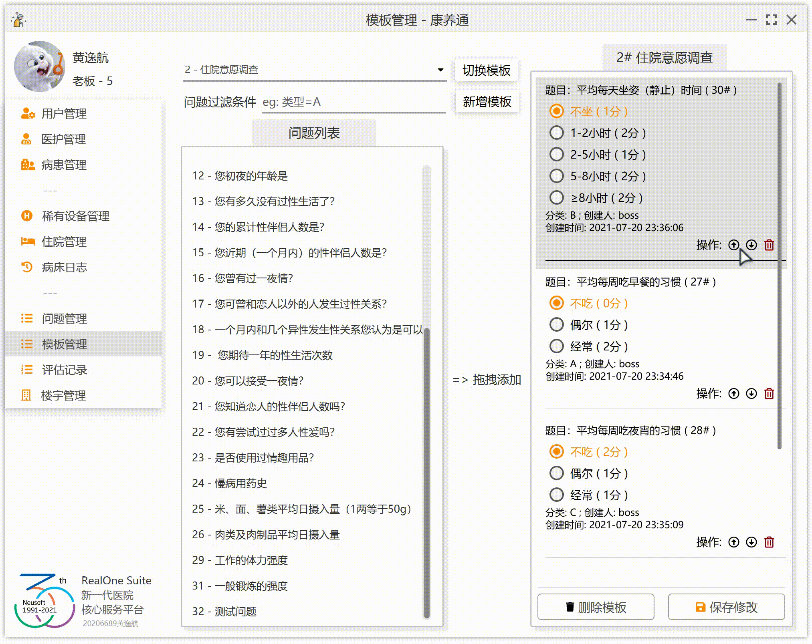Choose 偶尔 (1分) for breakfast question

point(556,325)
